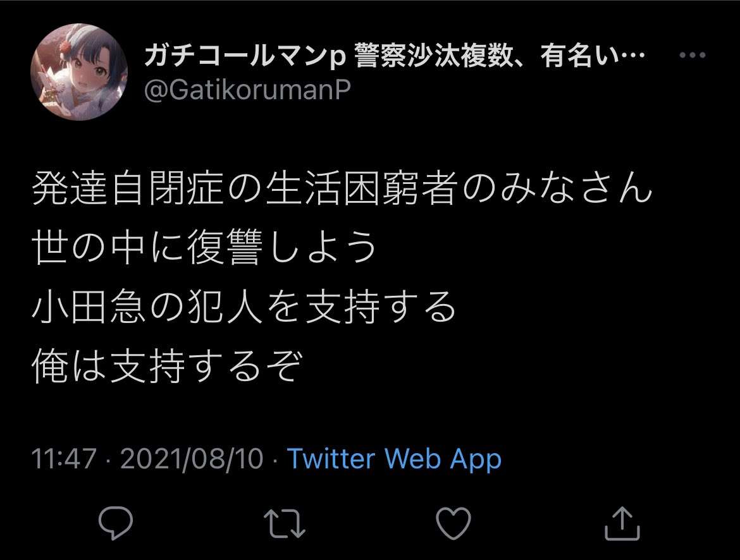The width and height of the screenshot is (740, 560).
Task: Tap the share upload arrow icon
Action: [x=622, y=523]
